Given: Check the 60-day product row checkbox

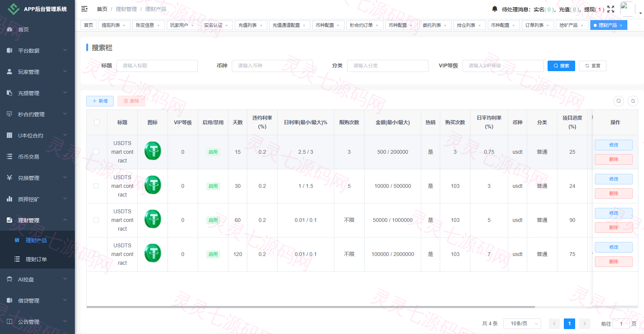Looking at the screenshot, I should [96, 220].
